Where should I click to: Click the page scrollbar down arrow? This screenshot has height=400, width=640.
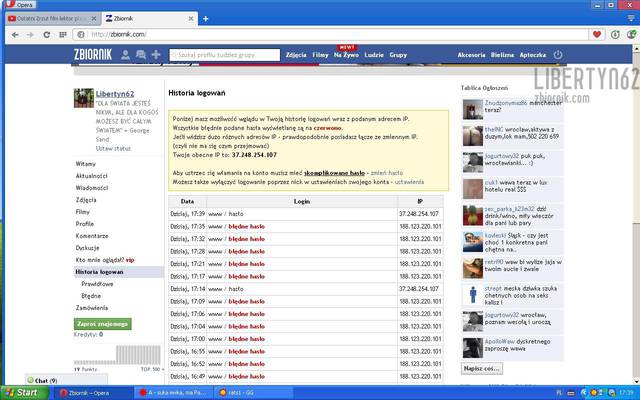(636, 381)
